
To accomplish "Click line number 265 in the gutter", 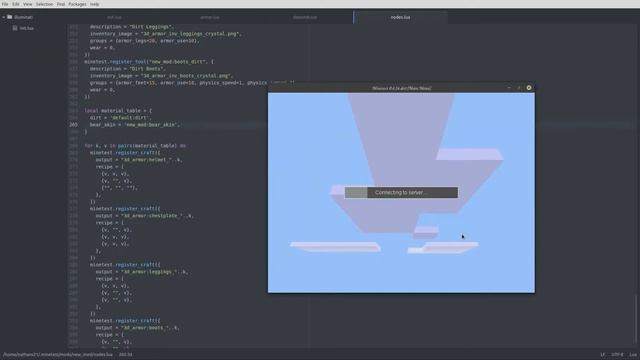I will (x=73, y=125).
